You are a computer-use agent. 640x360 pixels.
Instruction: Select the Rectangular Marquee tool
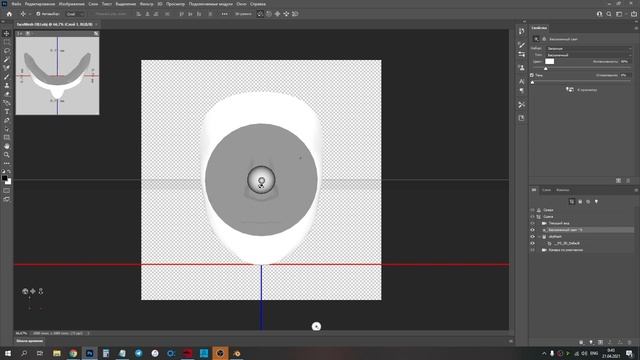tap(7, 42)
